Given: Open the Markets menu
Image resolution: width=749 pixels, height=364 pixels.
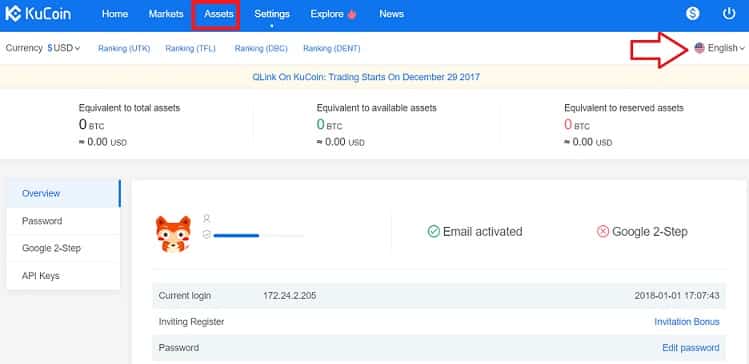Looking at the screenshot, I should pyautogui.click(x=166, y=14).
